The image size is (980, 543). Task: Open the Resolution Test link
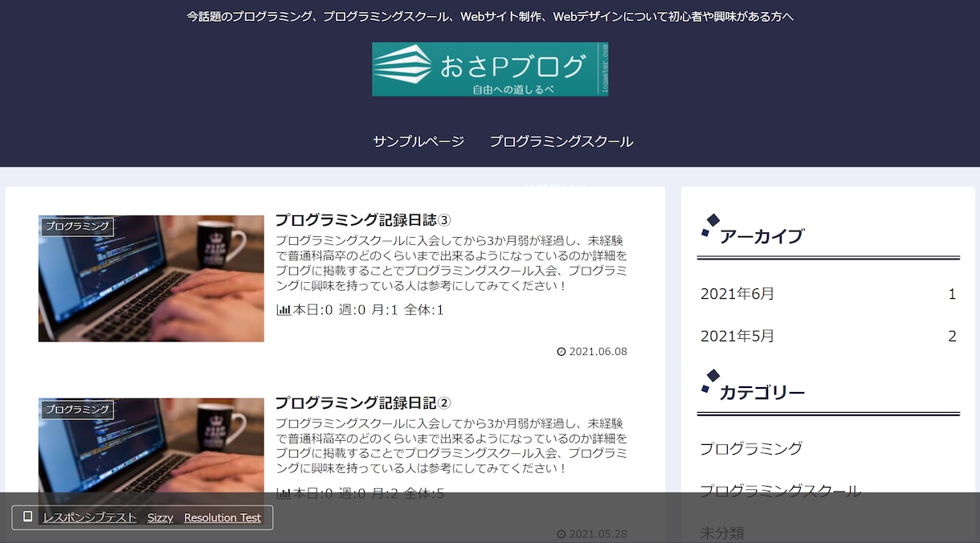[x=223, y=517]
